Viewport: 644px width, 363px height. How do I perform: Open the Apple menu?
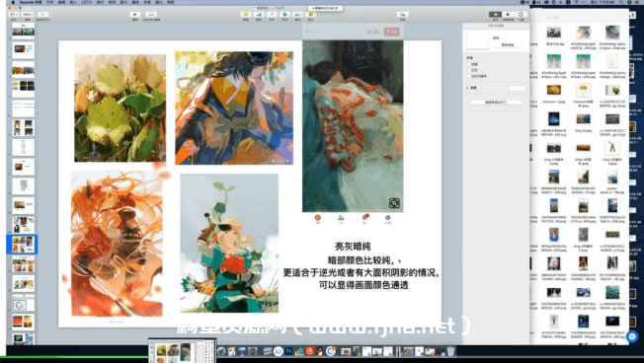13,2
